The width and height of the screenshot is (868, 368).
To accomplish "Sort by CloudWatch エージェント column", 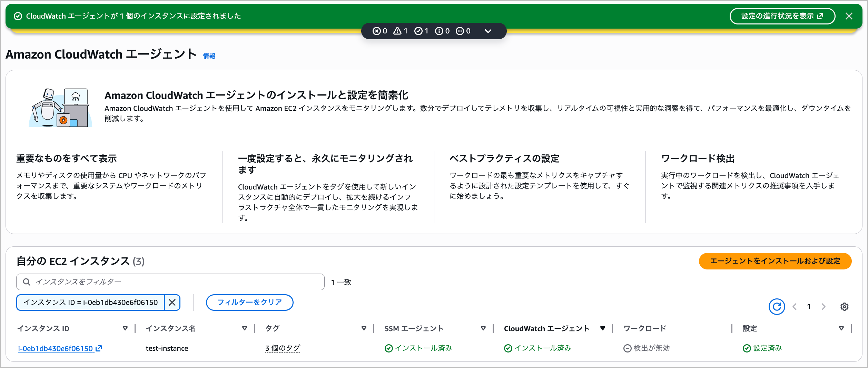I will pos(602,328).
